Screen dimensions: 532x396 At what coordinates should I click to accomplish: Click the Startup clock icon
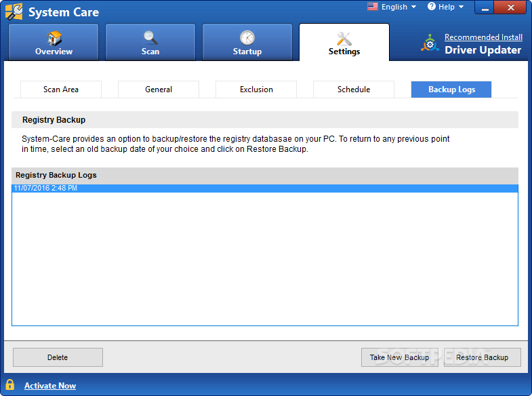[x=247, y=38]
